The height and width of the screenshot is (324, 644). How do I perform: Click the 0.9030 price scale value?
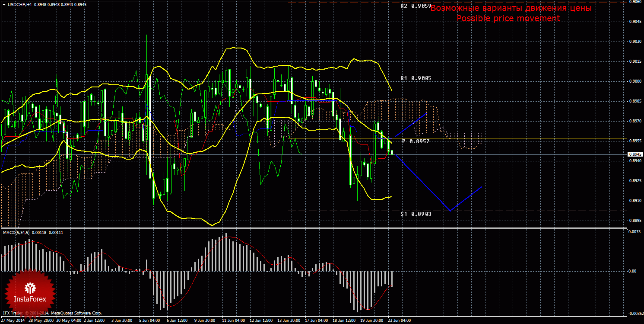(634, 42)
